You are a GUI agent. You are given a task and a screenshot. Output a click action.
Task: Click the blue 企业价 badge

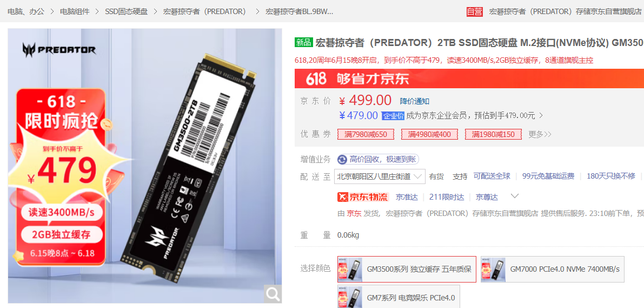point(393,116)
